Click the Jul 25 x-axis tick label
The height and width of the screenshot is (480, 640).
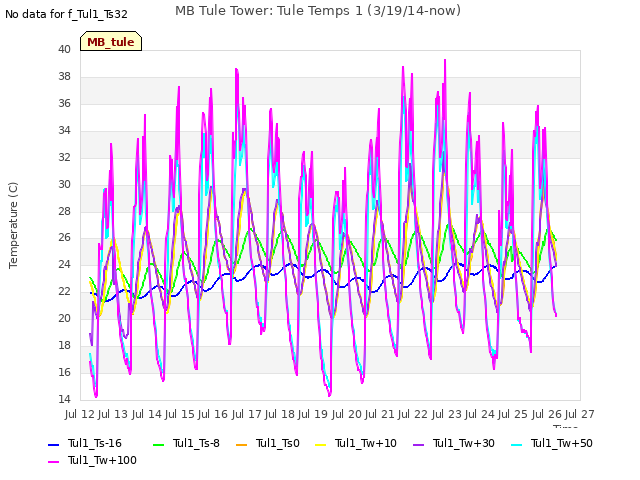(513, 414)
